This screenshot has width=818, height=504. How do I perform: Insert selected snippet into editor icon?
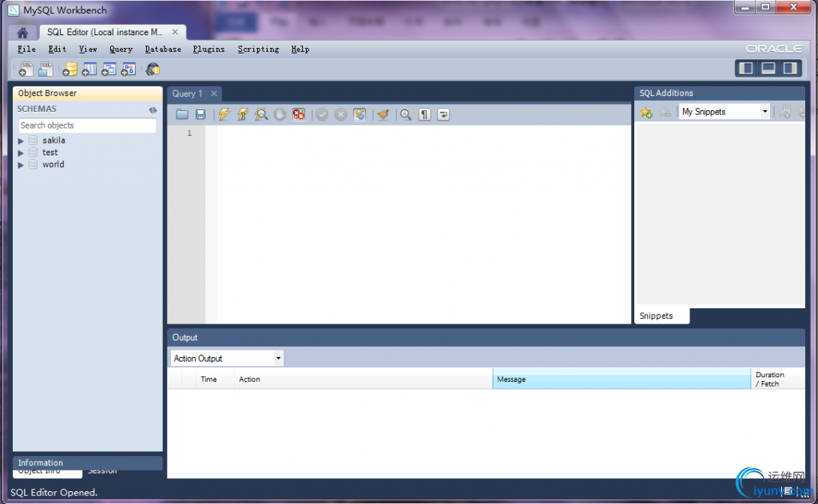point(785,112)
